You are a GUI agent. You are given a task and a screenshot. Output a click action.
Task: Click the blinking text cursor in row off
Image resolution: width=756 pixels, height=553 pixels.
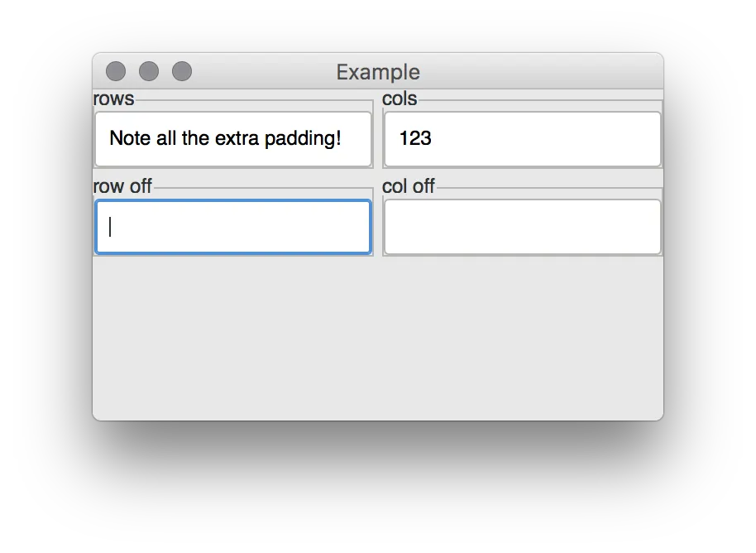click(110, 227)
